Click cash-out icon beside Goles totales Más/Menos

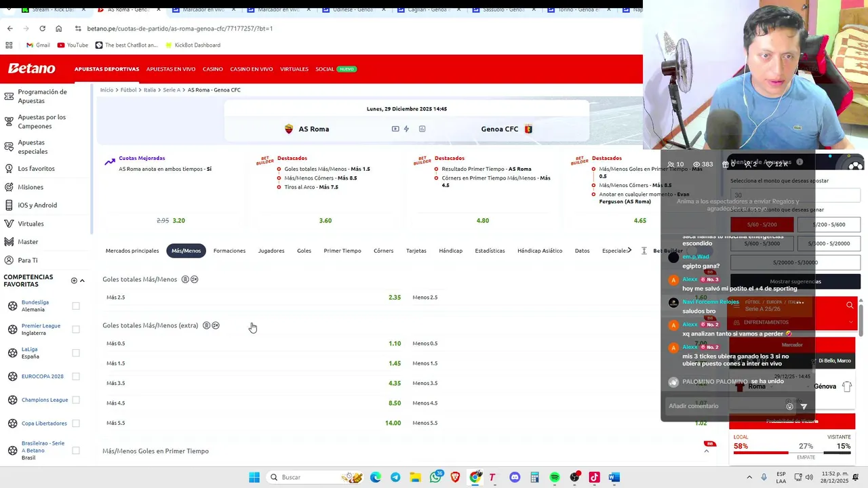[184, 279]
